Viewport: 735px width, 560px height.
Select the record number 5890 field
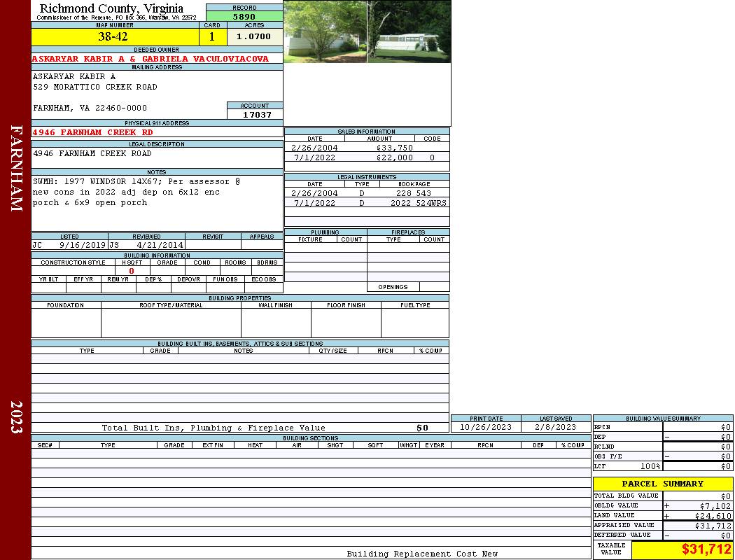244,16
